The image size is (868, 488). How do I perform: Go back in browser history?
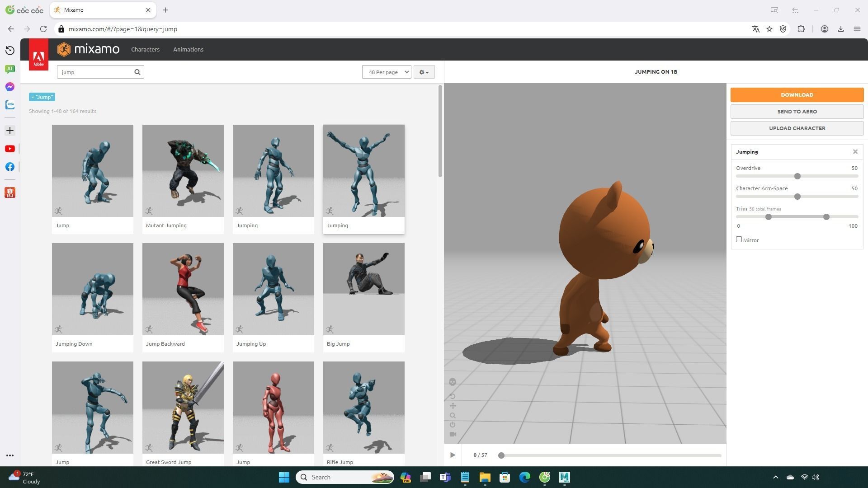click(x=11, y=29)
